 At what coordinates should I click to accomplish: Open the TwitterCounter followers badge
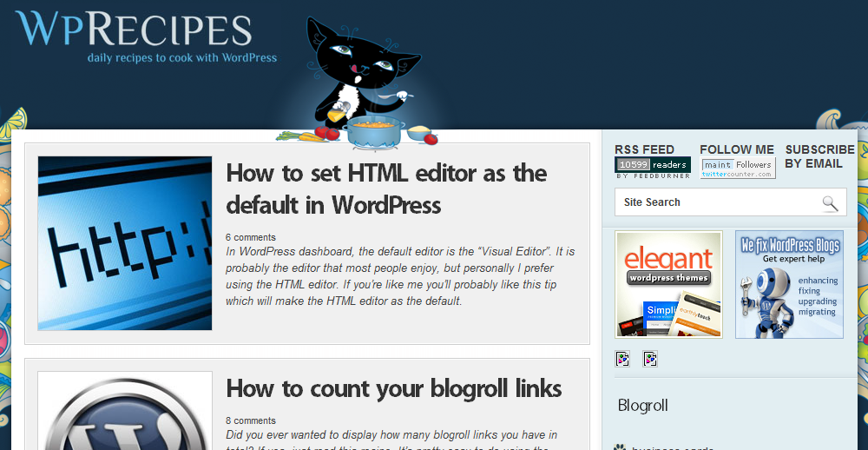pyautogui.click(x=738, y=168)
